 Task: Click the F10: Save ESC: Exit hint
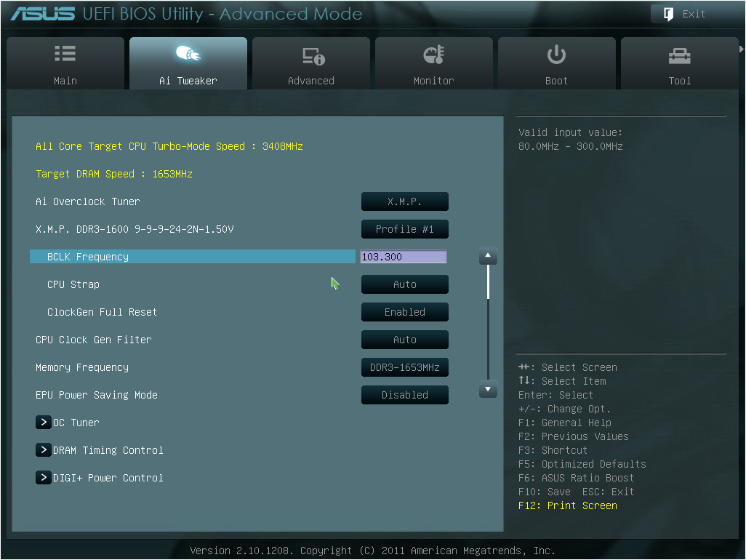click(576, 492)
